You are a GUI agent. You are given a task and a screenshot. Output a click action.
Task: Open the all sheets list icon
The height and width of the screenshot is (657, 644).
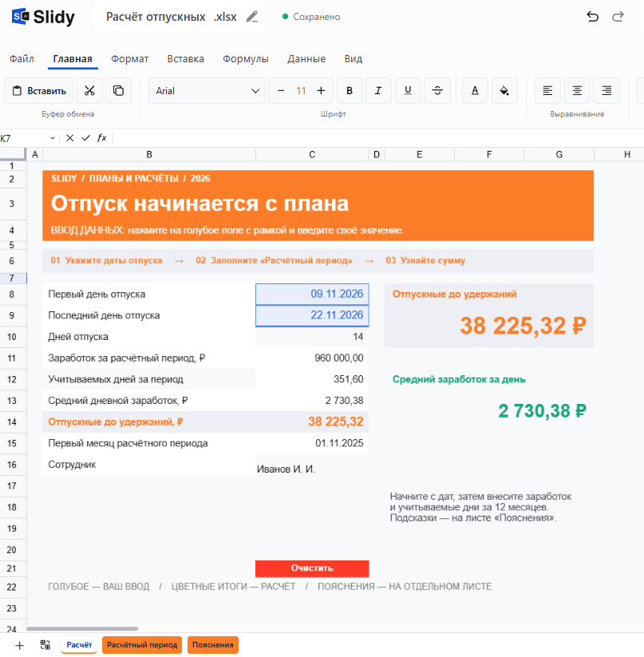point(45,645)
